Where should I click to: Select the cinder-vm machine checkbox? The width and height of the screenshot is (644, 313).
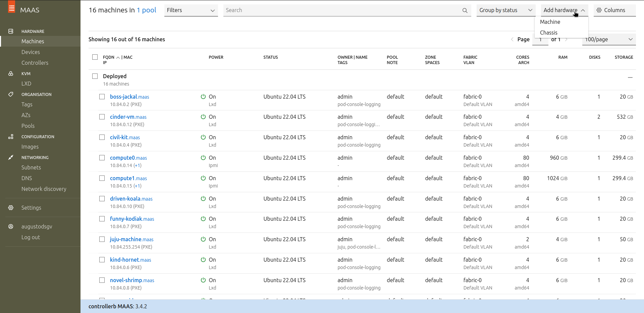[102, 117]
